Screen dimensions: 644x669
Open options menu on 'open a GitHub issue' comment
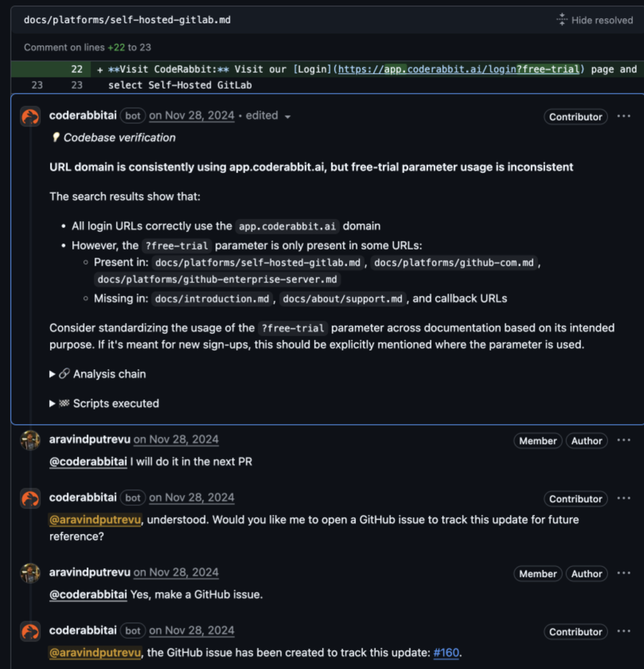click(623, 498)
